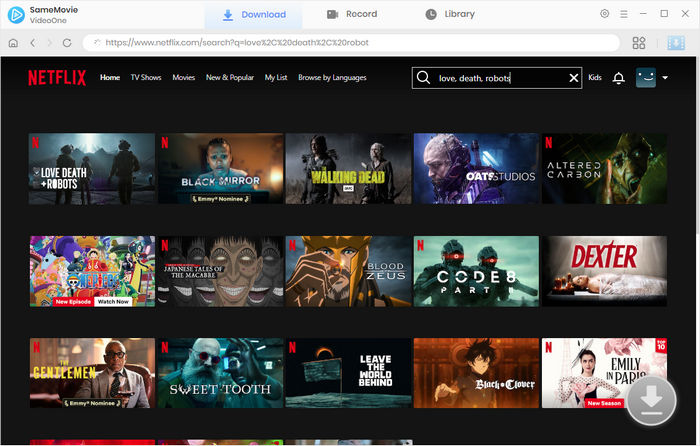Open Black Clover thumbnail
Viewport: 700px width, 446px height.
coord(476,373)
